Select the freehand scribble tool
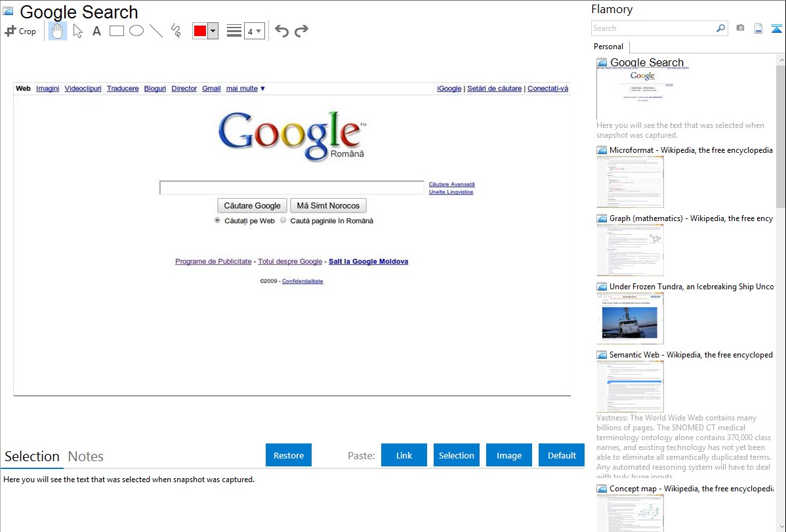 pos(176,31)
